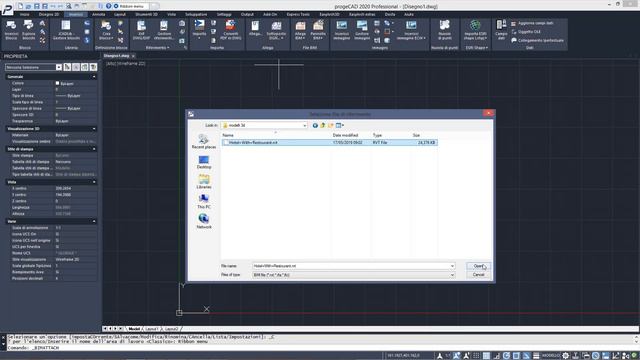Viewport: 640px width, 360px height.
Task: Open the Vista ribbon tab
Action: tap(171, 14)
